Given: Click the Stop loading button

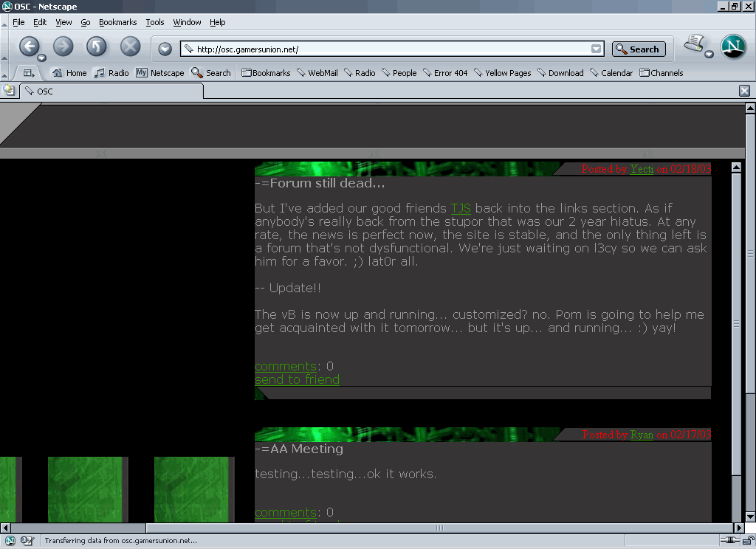Looking at the screenshot, I should pyautogui.click(x=130, y=46).
